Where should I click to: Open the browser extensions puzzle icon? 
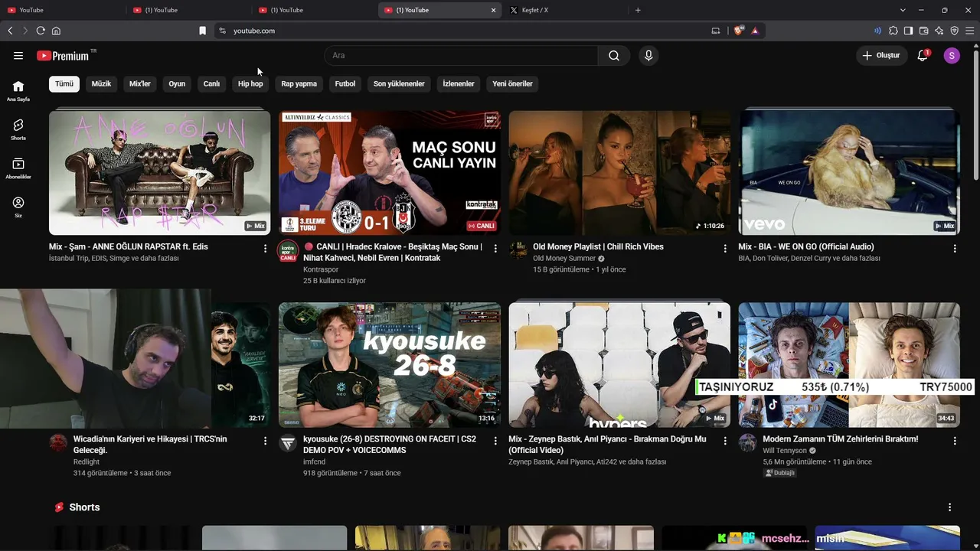[x=893, y=31]
